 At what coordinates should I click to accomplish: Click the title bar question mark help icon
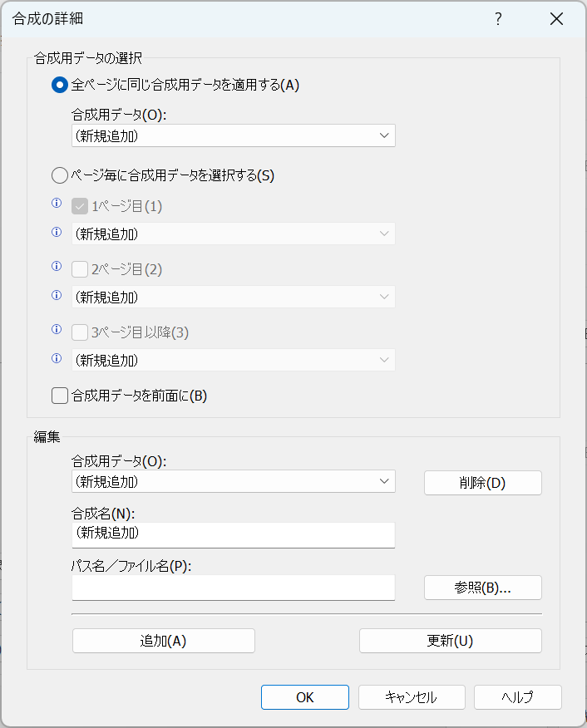[x=498, y=19]
